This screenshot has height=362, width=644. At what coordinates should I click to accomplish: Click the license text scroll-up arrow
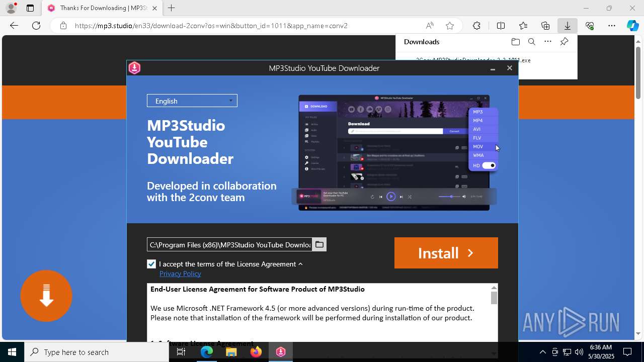[x=494, y=288]
